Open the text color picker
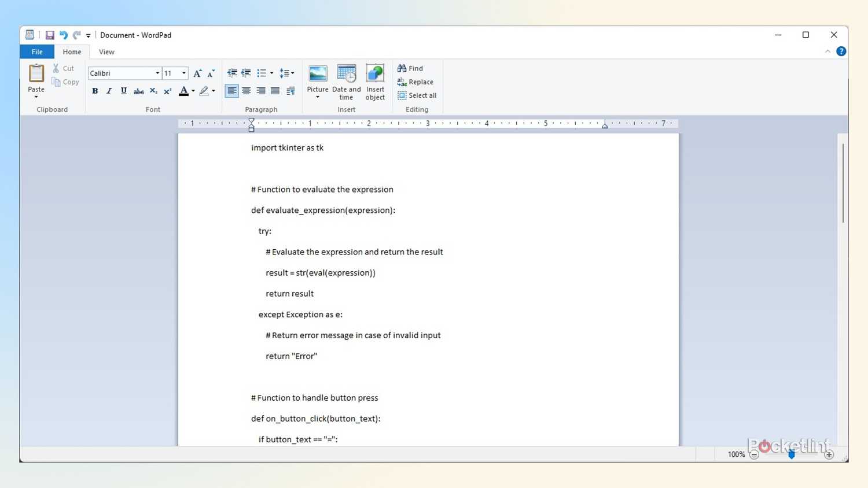This screenshot has width=868, height=488. (193, 91)
